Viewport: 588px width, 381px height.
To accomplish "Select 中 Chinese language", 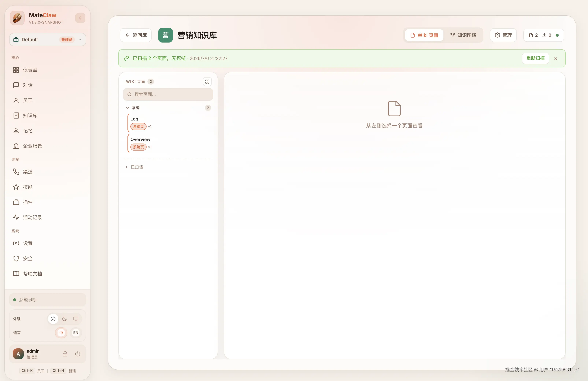I will tap(61, 333).
